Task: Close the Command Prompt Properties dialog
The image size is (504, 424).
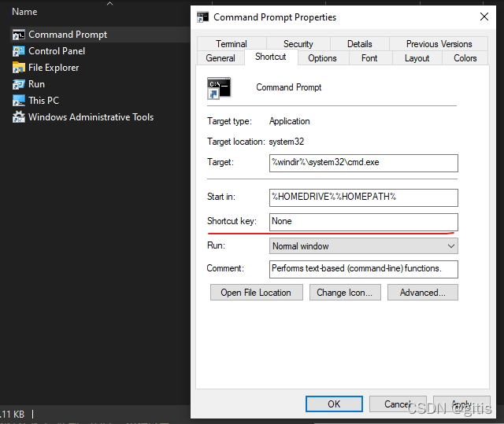Action: coord(484,17)
